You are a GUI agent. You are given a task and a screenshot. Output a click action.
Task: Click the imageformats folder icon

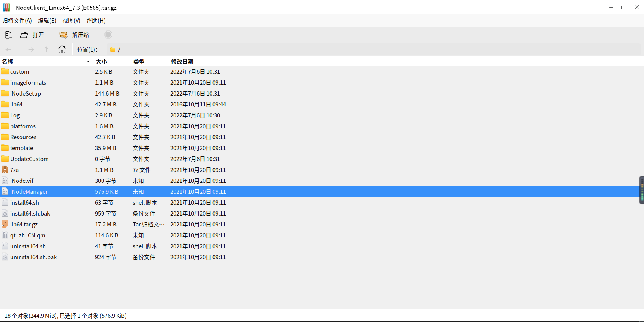point(5,82)
